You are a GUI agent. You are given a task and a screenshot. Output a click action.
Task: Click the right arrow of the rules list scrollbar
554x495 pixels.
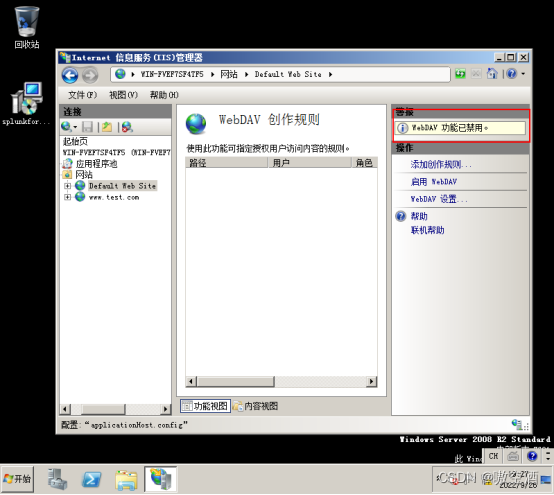(x=371, y=382)
